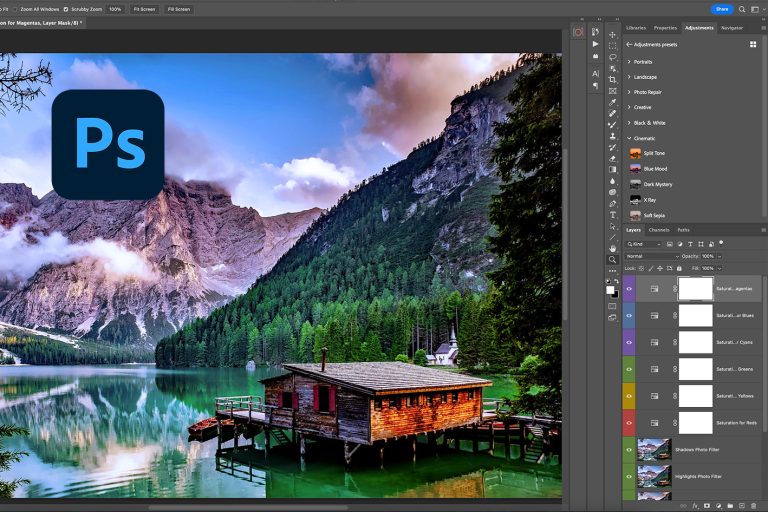Select the Eraser tool

pos(612,159)
